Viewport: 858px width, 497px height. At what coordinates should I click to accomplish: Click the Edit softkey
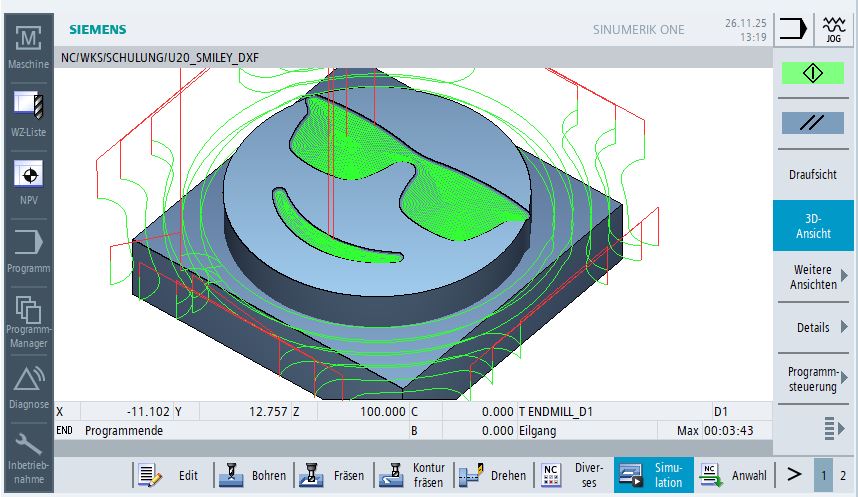tap(170, 476)
